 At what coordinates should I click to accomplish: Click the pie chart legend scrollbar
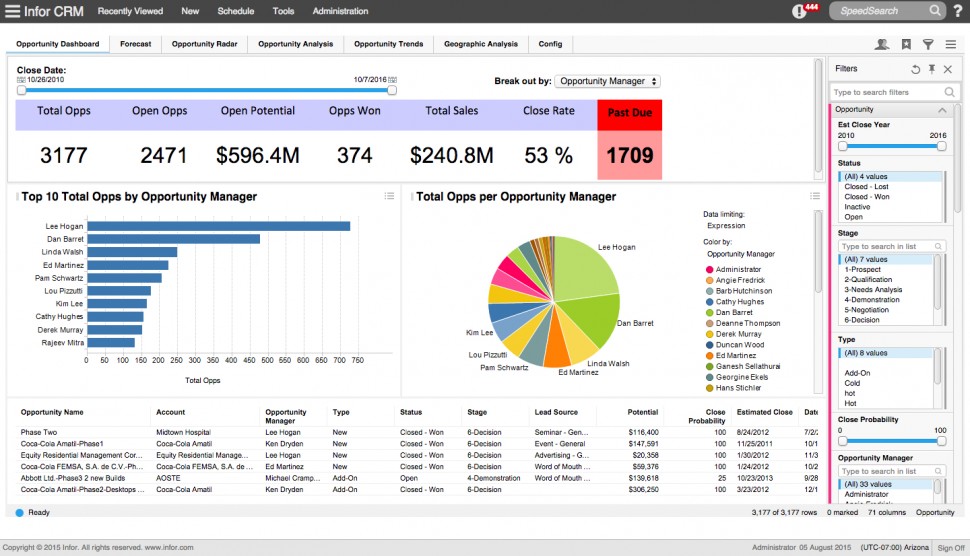pyautogui.click(x=818, y=252)
